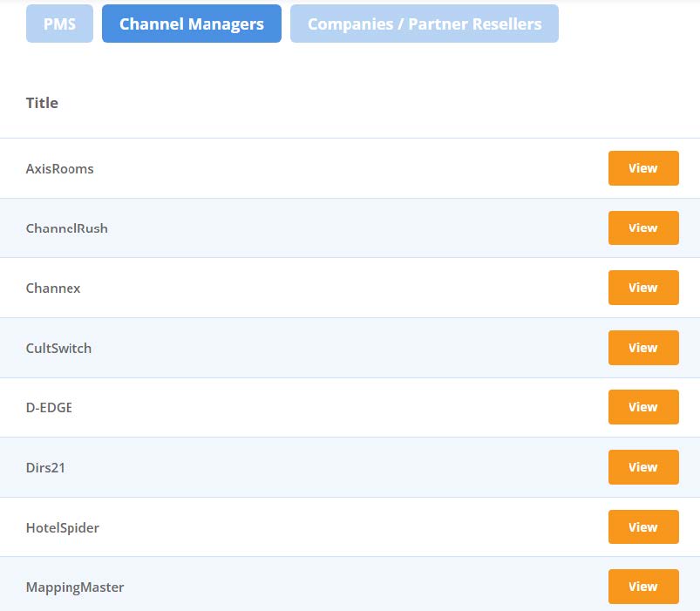Screen dimensions: 700x611
Task: Open MappingMaster via View button
Action: coord(643,587)
